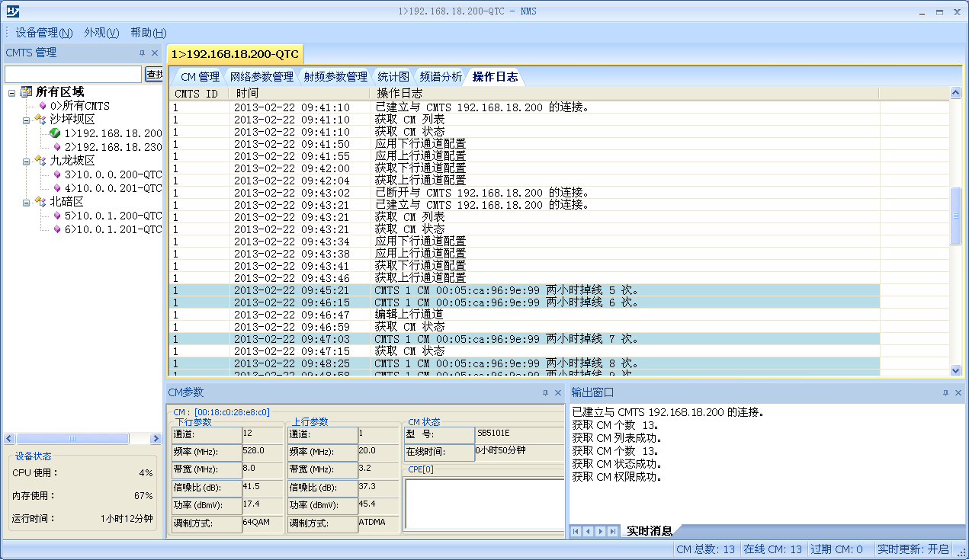Select log row 编辑上行通道
Screen dimensions: 969x560
pyautogui.click(x=525, y=315)
